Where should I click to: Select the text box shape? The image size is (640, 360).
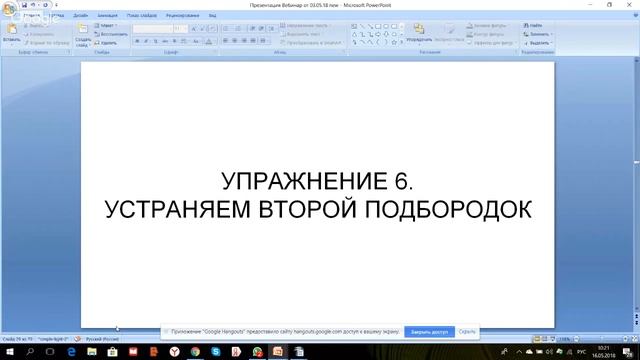tap(354, 27)
